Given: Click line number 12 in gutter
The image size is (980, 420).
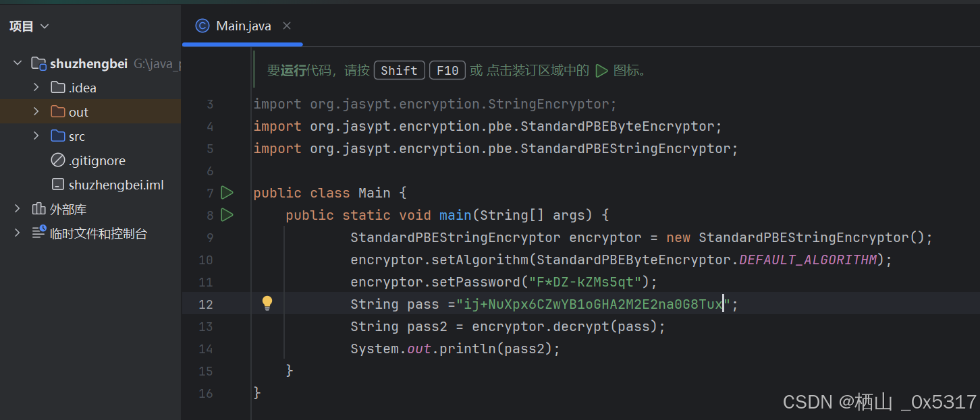Looking at the screenshot, I should pyautogui.click(x=206, y=304).
